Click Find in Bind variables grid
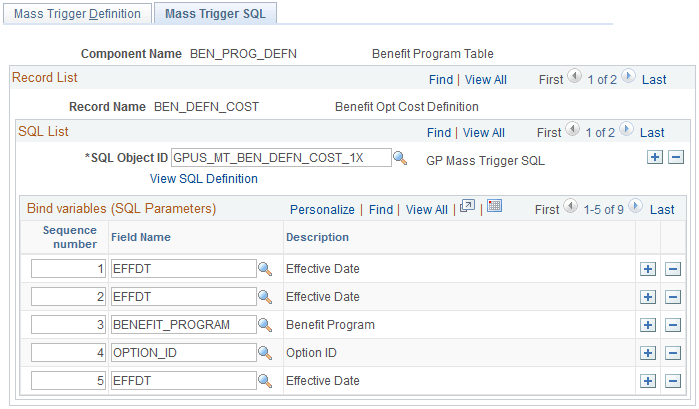The width and height of the screenshot is (699, 409). pos(381,210)
